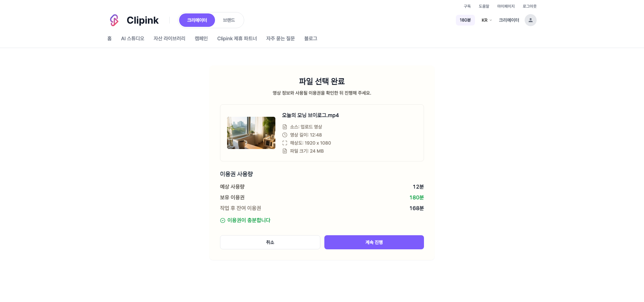
Task: Go to 자산 라이브러리 tab
Action: pyautogui.click(x=169, y=39)
